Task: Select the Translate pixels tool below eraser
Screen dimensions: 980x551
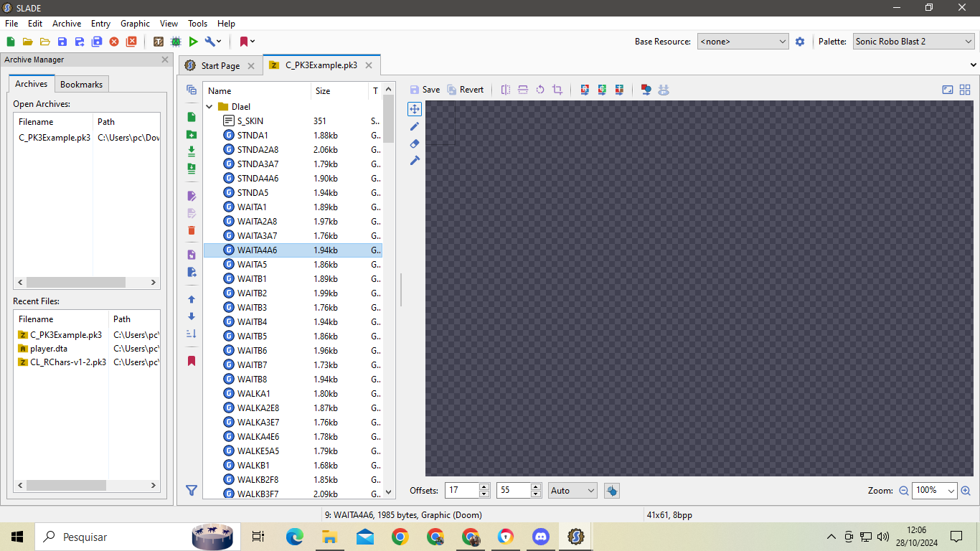Action: tap(415, 161)
